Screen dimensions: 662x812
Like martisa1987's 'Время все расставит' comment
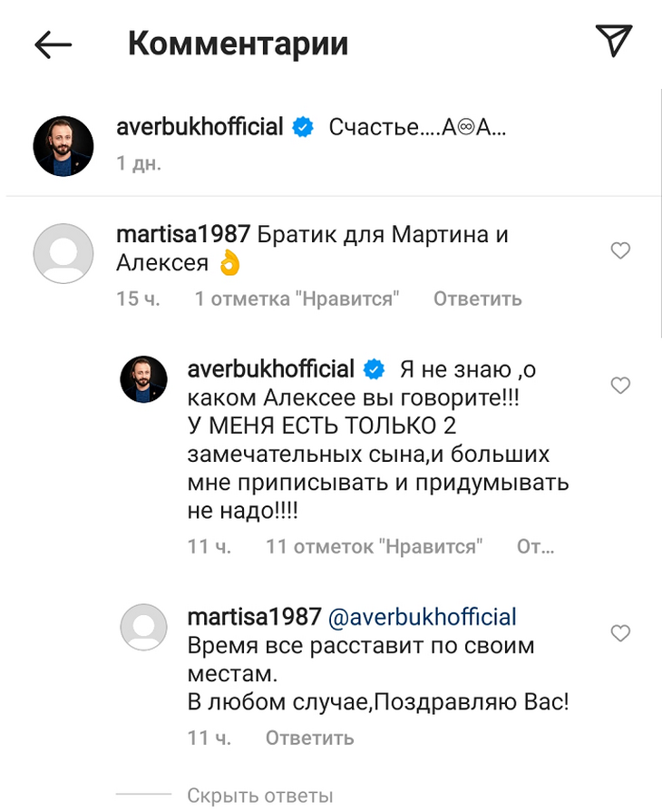click(x=620, y=632)
